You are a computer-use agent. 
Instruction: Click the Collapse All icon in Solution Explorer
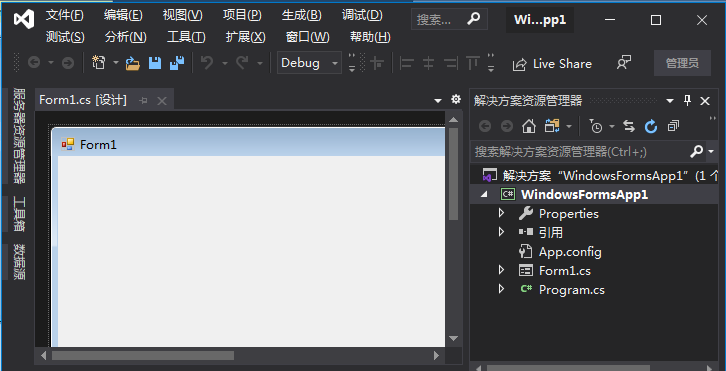tap(673, 126)
